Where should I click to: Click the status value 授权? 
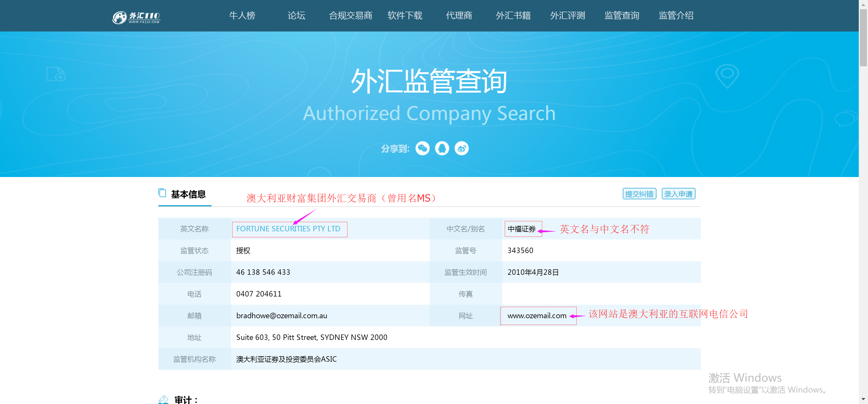coord(243,251)
